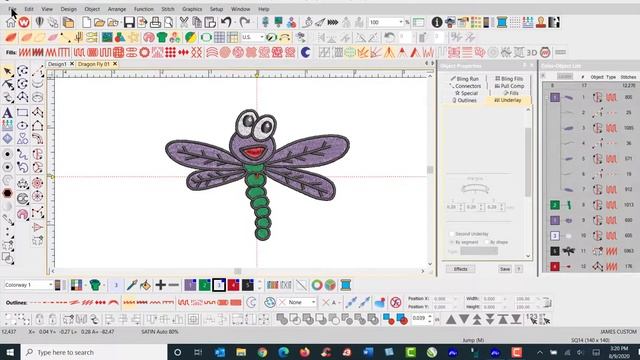Select the blue crescent fill icon
This screenshot has height=360, width=640.
305,52
